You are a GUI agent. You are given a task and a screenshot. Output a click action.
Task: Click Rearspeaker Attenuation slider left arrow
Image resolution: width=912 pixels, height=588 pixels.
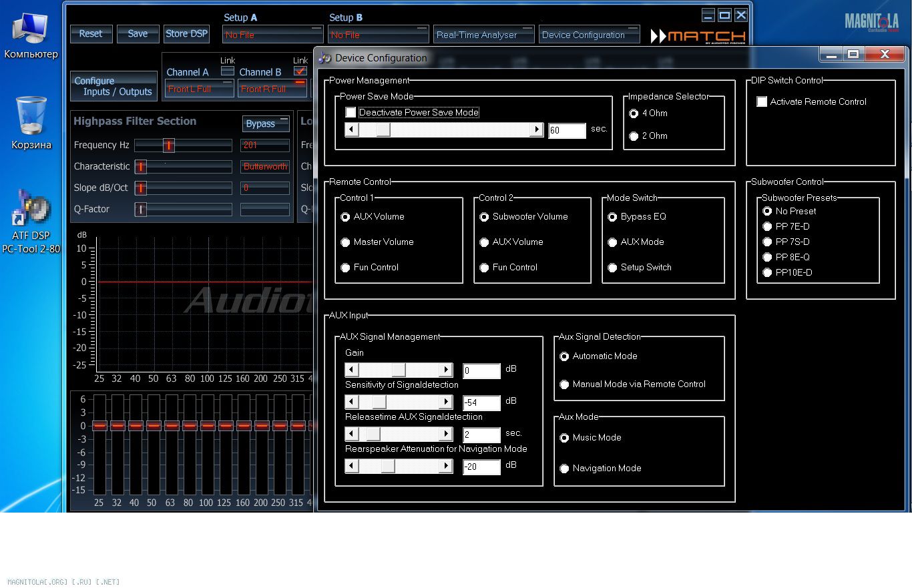coord(352,466)
